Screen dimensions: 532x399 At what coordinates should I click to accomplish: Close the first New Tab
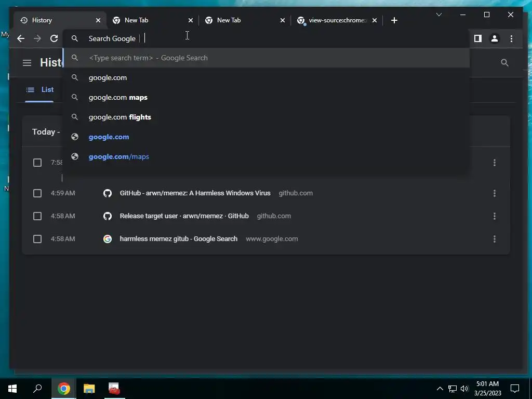(190, 20)
